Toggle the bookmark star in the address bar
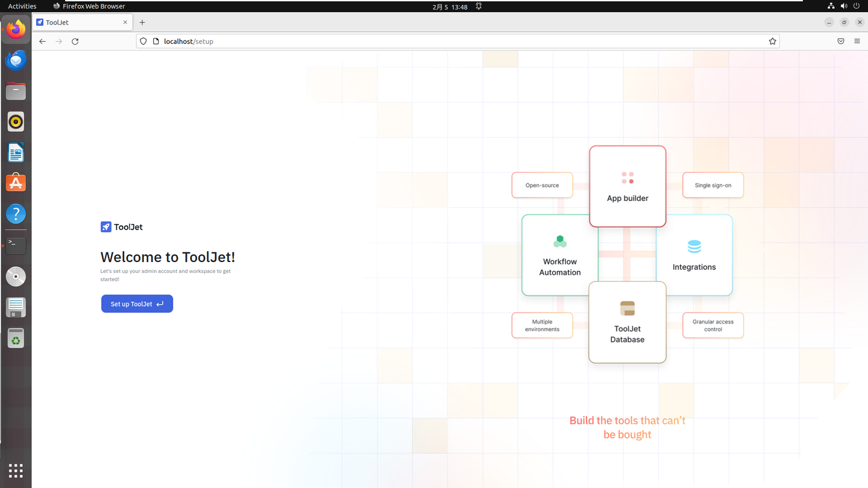The width and height of the screenshot is (868, 488). (x=772, y=41)
